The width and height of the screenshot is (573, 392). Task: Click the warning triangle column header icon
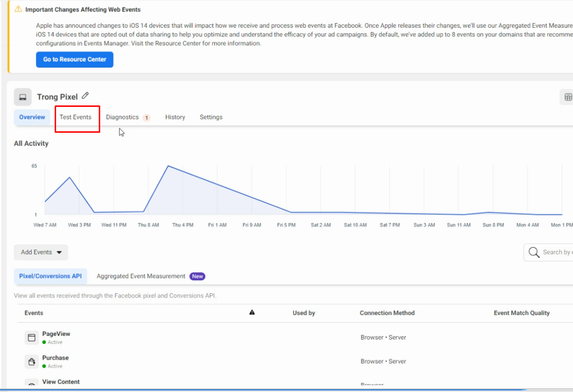coord(252,312)
